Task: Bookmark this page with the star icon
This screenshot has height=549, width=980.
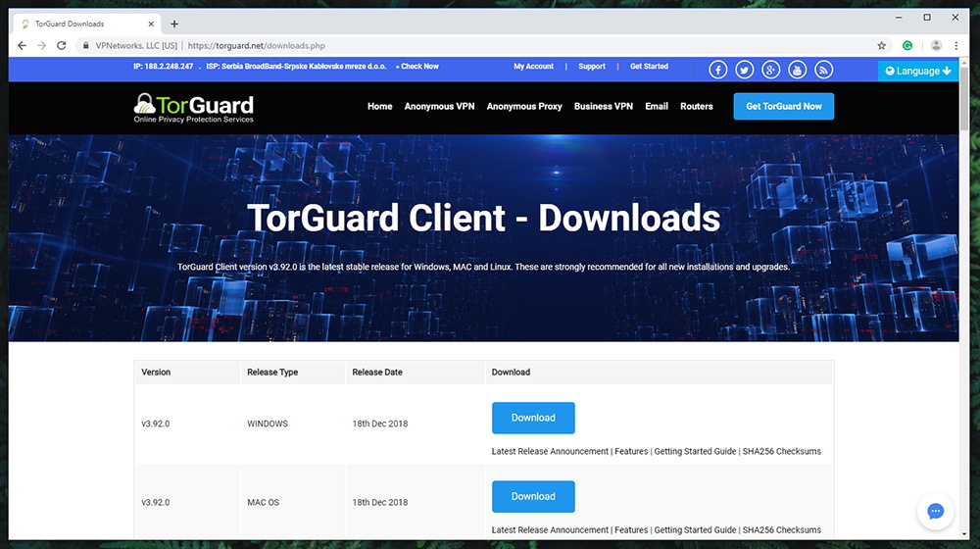Action: (x=882, y=45)
